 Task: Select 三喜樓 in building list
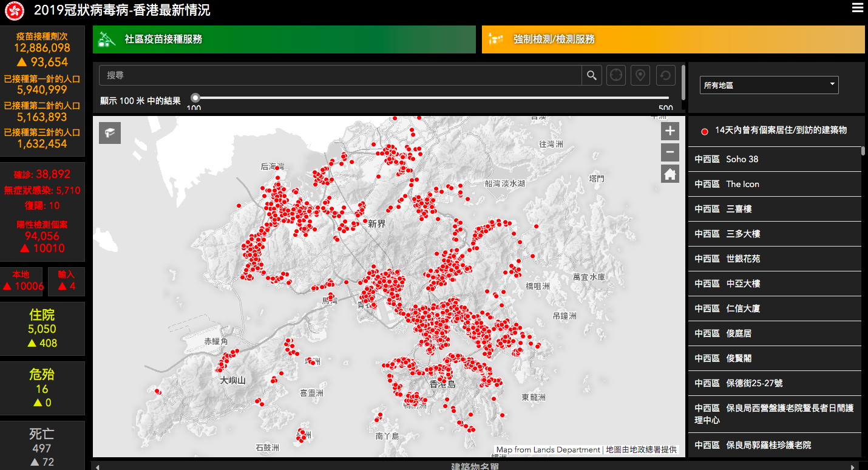pos(775,209)
